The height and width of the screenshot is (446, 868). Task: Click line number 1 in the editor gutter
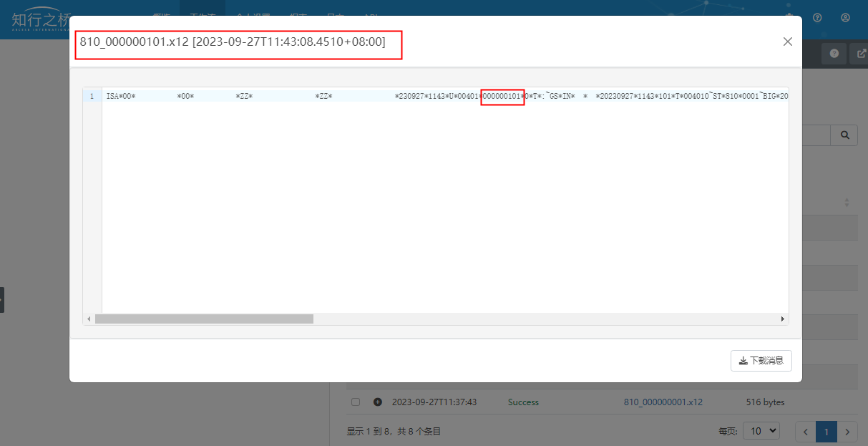(x=92, y=96)
